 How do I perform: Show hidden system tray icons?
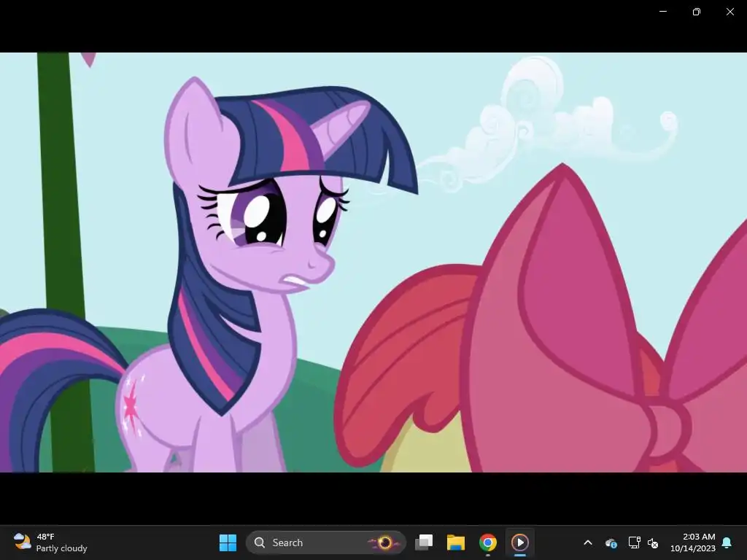[588, 542]
